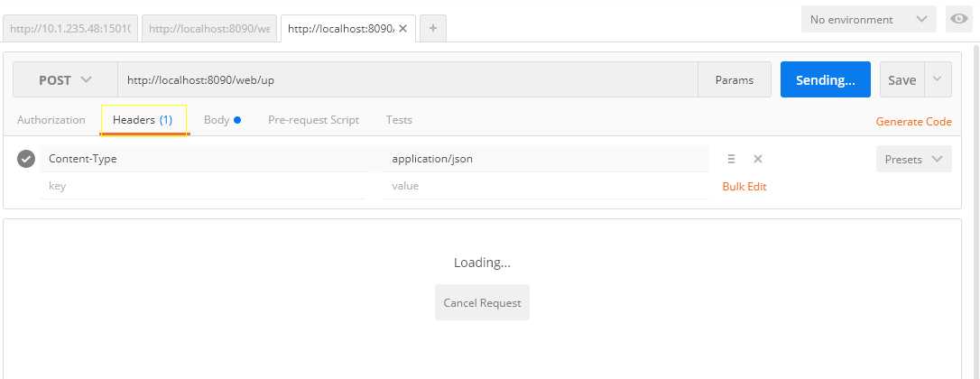Click the empty key placeholder field
The height and width of the screenshot is (379, 980).
(202, 186)
